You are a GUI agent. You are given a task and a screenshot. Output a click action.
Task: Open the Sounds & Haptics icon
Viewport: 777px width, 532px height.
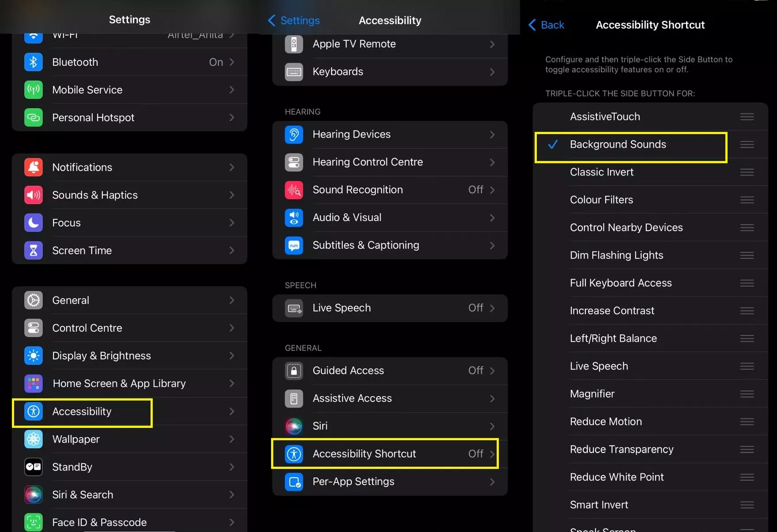click(34, 195)
